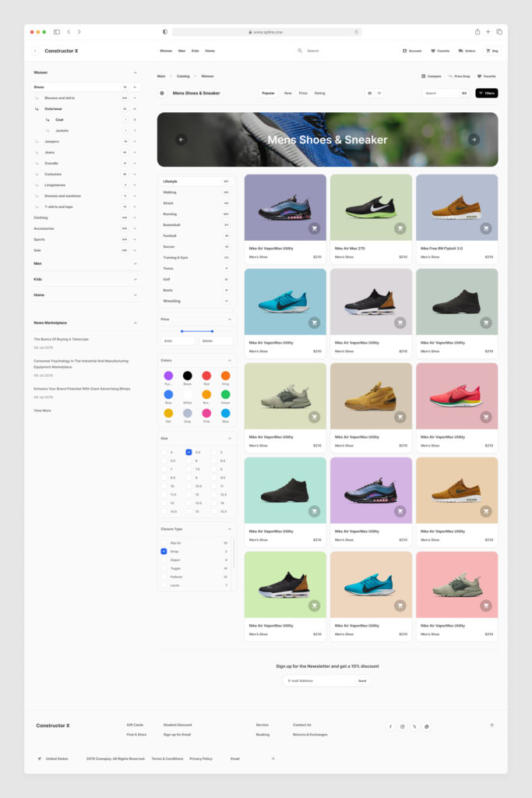Image resolution: width=532 pixels, height=798 pixels.
Task: Click Send in the newsletter signup
Action: [362, 681]
